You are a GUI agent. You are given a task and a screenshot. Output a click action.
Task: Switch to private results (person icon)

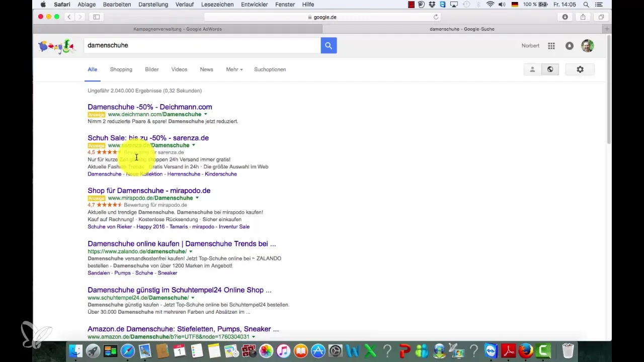coord(532,69)
